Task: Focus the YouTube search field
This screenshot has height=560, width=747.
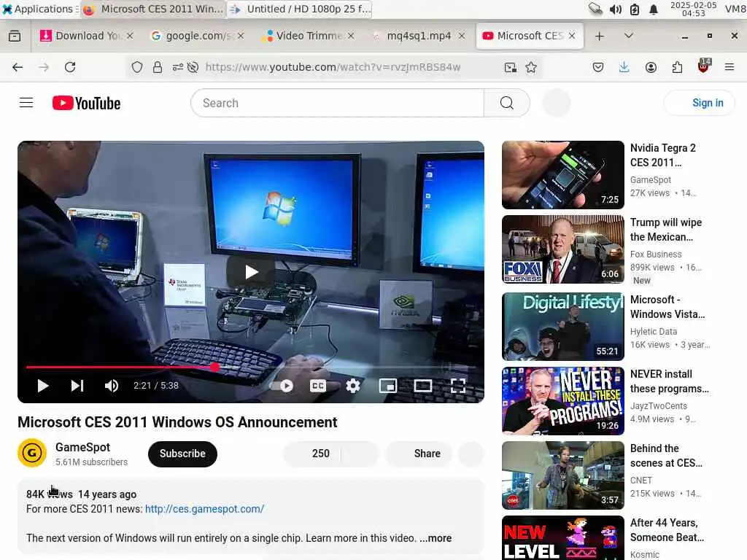Action: (x=337, y=103)
